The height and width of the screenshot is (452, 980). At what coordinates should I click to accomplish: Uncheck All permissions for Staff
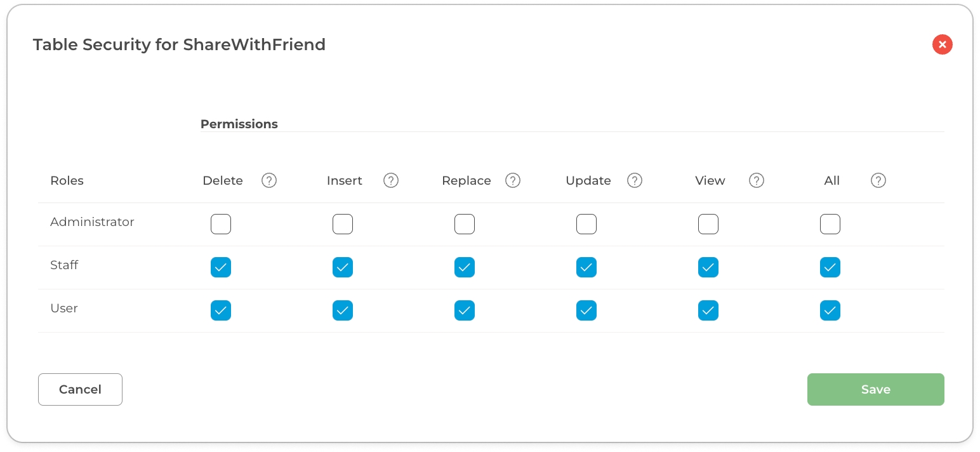(x=830, y=267)
